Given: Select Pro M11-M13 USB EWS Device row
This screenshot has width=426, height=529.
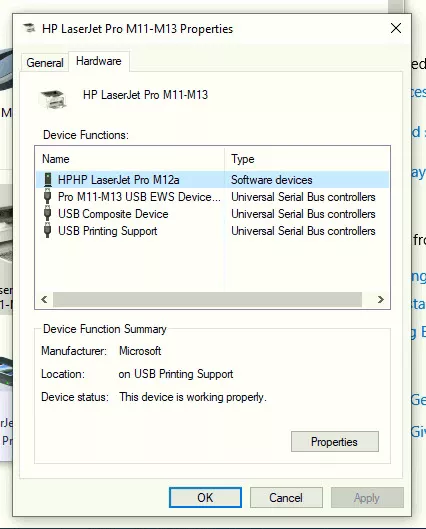Looking at the screenshot, I should [212, 197].
